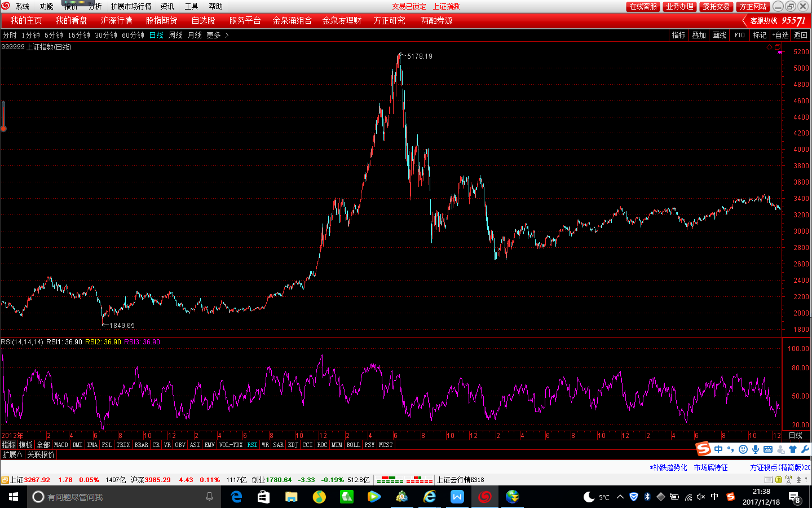Switch to the BOLL indicator tab

354,445
